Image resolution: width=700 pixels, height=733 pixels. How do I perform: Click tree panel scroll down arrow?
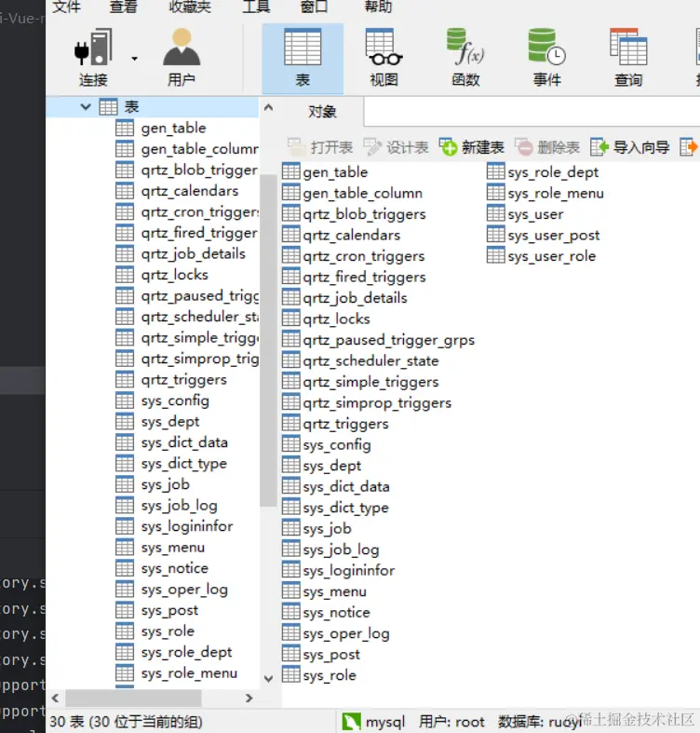pyautogui.click(x=268, y=678)
